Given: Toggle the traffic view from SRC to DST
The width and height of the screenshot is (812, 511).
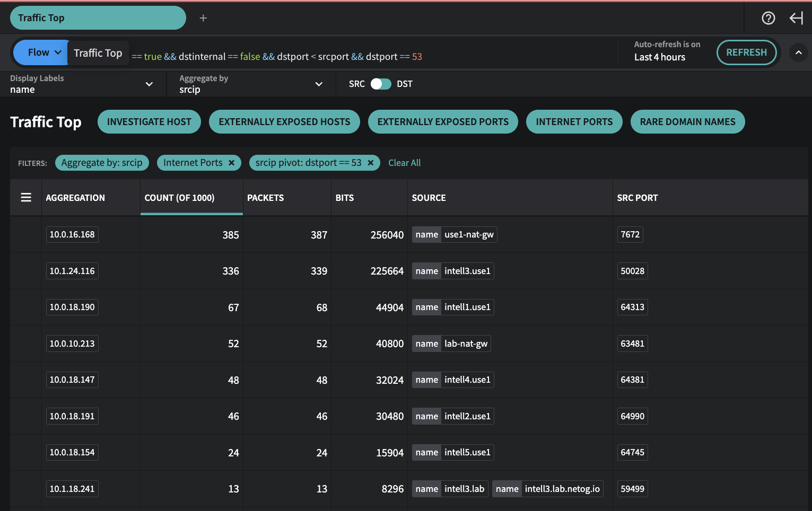Looking at the screenshot, I should point(379,84).
